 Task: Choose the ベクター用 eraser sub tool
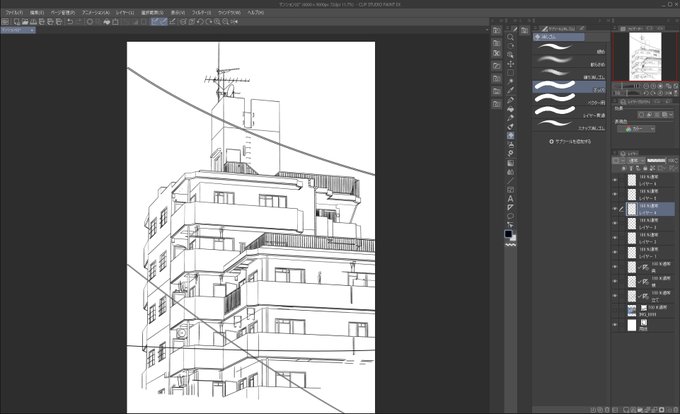tap(569, 99)
